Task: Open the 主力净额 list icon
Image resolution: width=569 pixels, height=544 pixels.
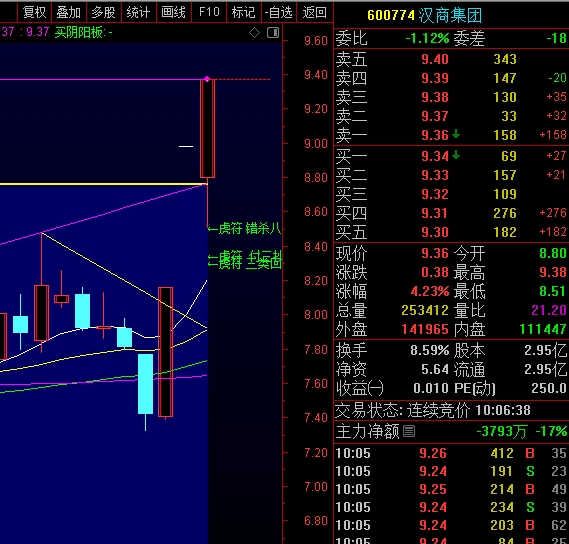Action: pos(409,431)
